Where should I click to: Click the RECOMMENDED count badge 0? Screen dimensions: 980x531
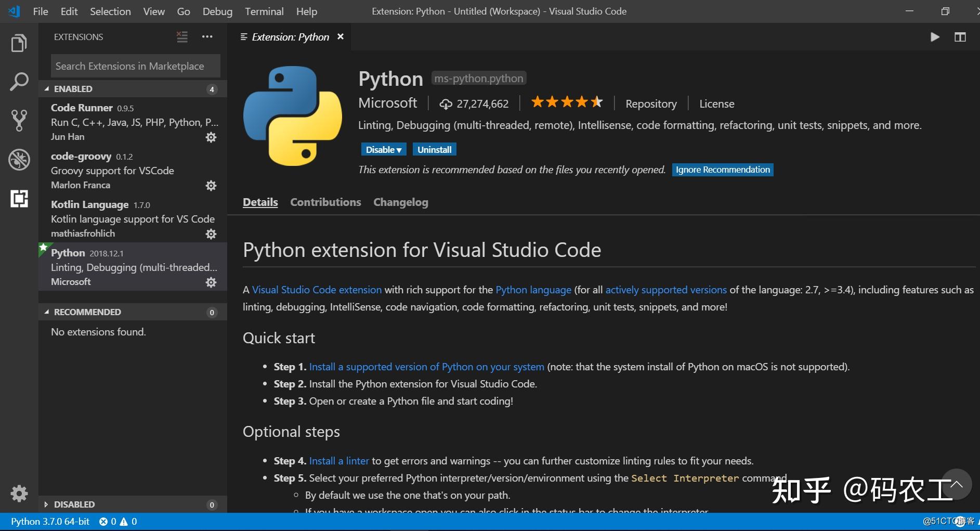[x=212, y=313]
